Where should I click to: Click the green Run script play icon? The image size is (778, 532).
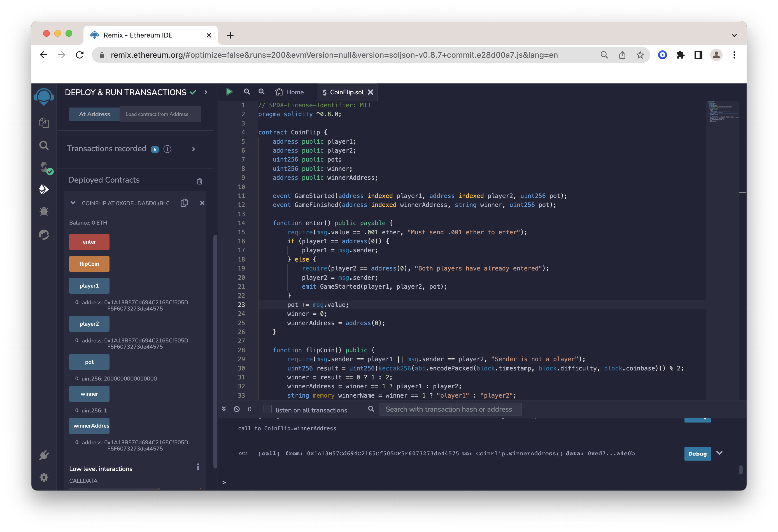click(229, 92)
